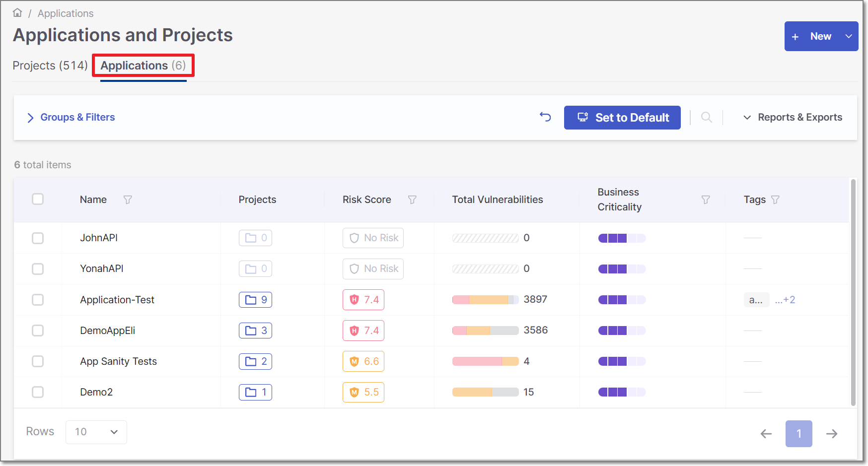
Task: Toggle the select-all checkbox in table header
Action: (x=38, y=199)
